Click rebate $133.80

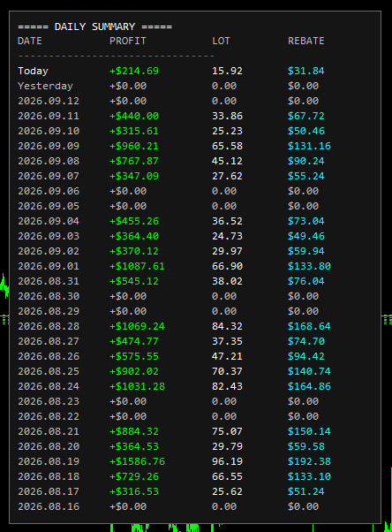[309, 266]
